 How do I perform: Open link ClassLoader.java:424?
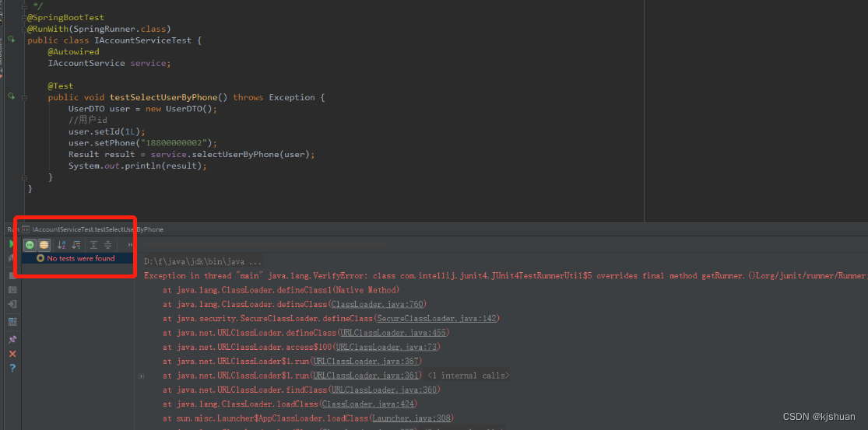tap(369, 404)
